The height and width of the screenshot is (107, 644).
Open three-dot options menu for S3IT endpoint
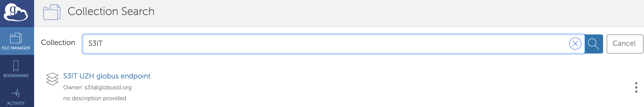tap(636, 87)
